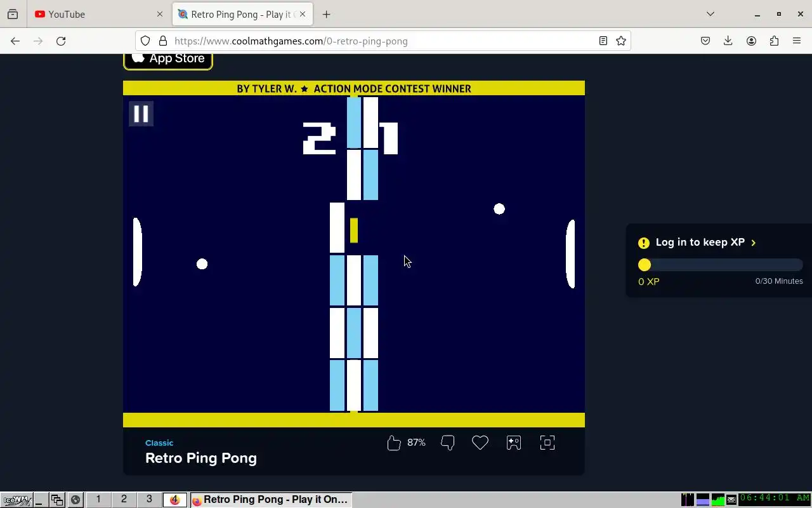Click the mail tray icon
The height and width of the screenshot is (508, 812).
pos(731,500)
